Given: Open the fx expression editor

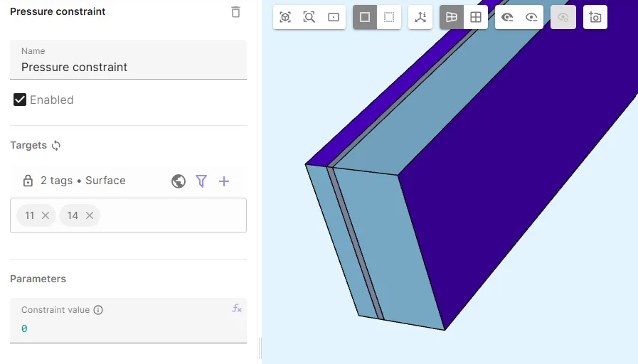Looking at the screenshot, I should pyautogui.click(x=237, y=309).
